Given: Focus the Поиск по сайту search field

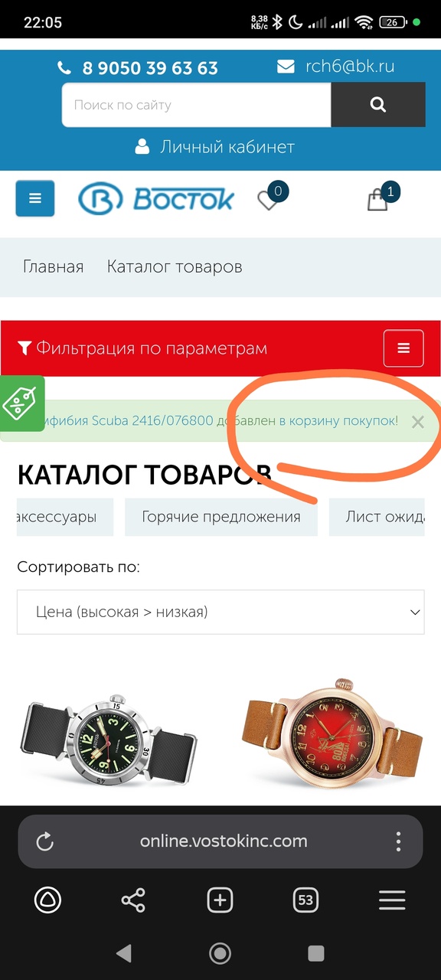Looking at the screenshot, I should (196, 105).
